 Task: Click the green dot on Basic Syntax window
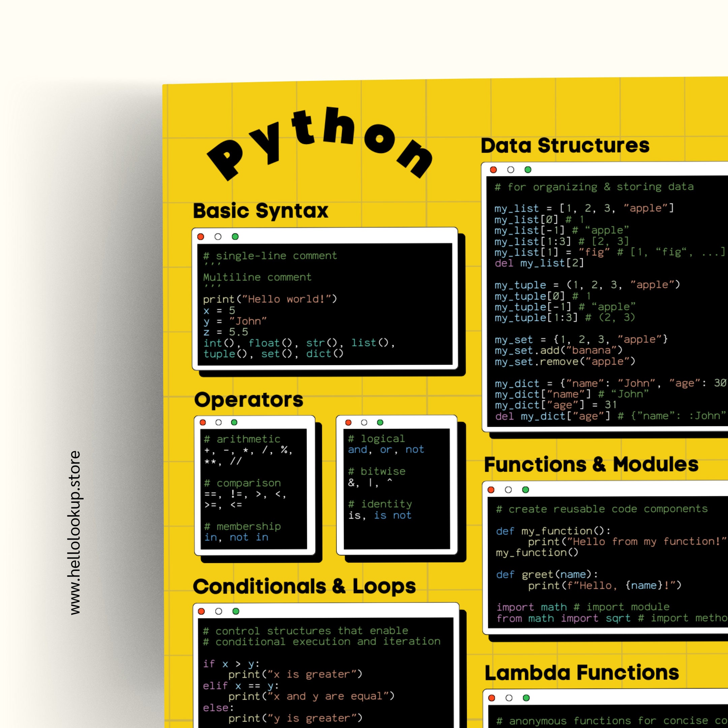pyautogui.click(x=235, y=237)
